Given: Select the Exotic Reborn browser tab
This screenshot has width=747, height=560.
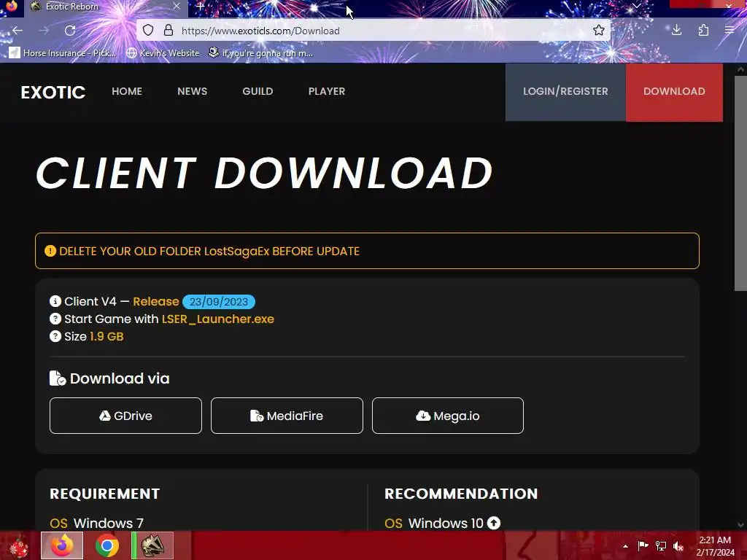Looking at the screenshot, I should [x=105, y=7].
